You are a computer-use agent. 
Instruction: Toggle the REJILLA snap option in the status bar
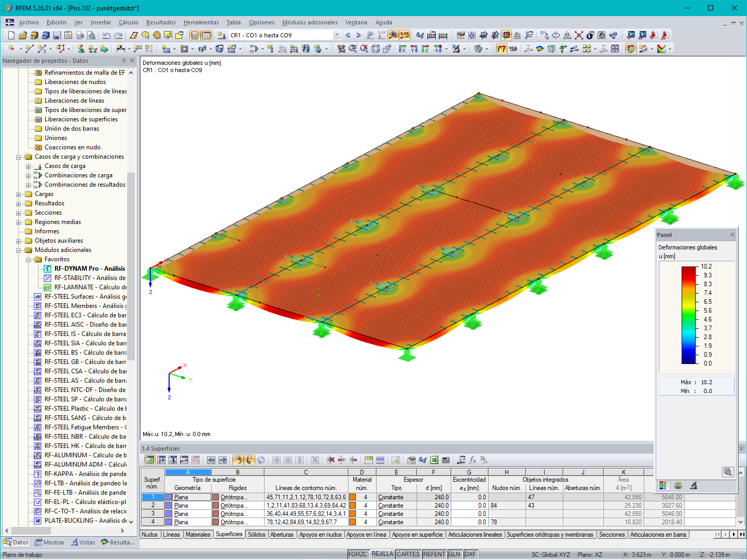pyautogui.click(x=382, y=554)
